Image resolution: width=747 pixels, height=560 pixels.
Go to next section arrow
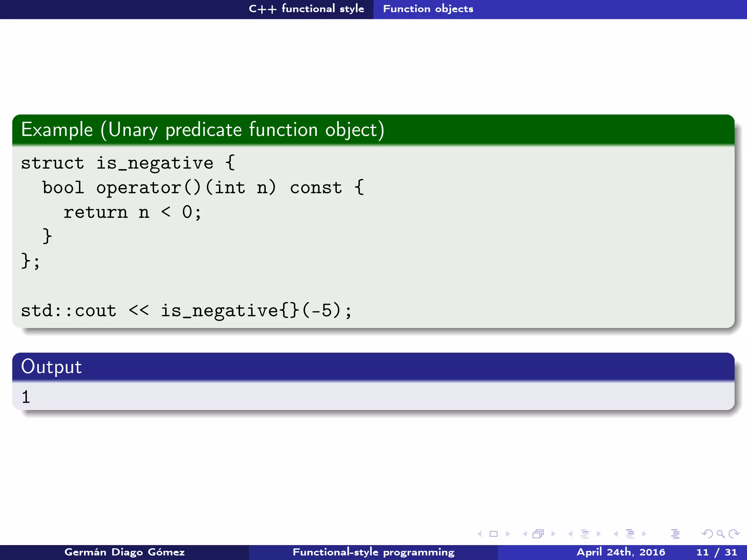[x=644, y=534]
